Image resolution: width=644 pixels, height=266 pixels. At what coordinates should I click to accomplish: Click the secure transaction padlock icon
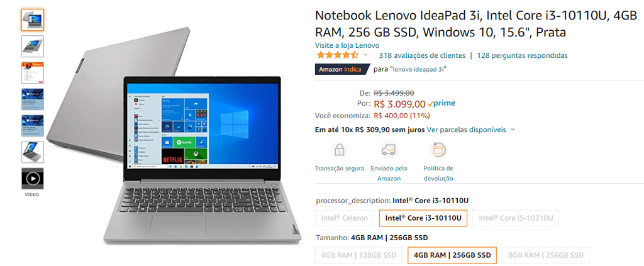click(339, 150)
